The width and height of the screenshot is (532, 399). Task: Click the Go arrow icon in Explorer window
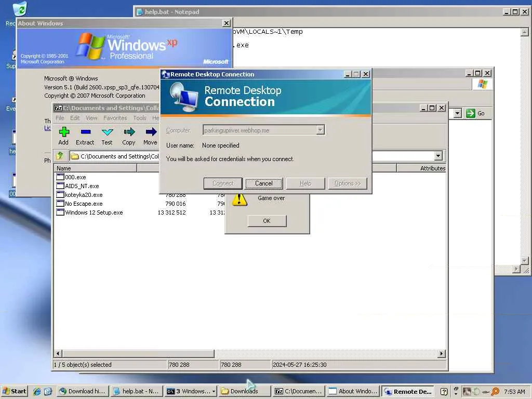[x=471, y=113]
